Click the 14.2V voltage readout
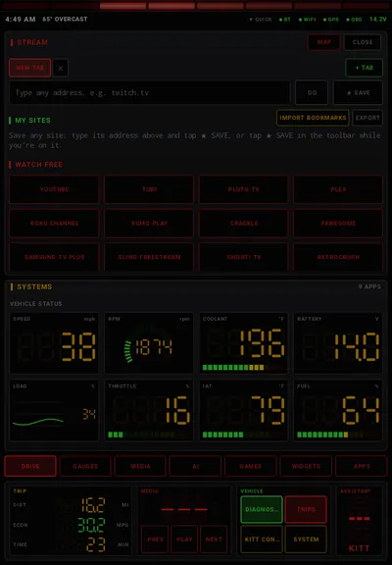Viewport: 392px width, 565px height. (x=377, y=19)
